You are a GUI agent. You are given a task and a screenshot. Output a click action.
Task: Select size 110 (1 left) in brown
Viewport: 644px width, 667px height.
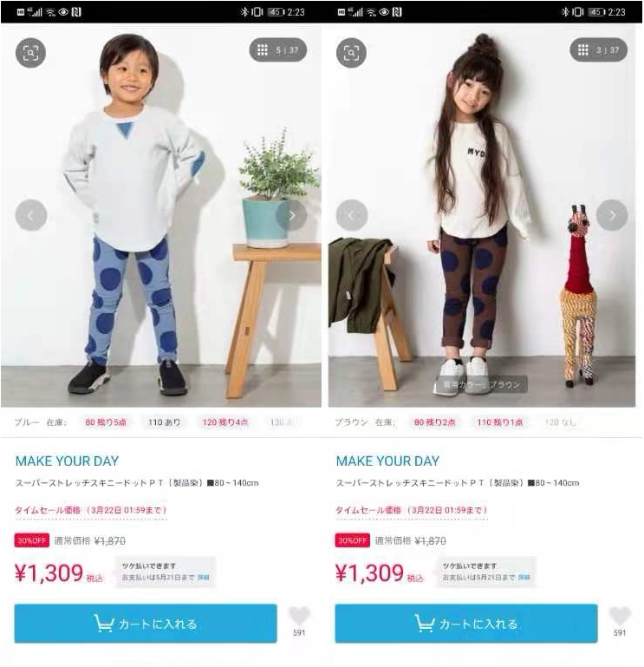(499, 422)
